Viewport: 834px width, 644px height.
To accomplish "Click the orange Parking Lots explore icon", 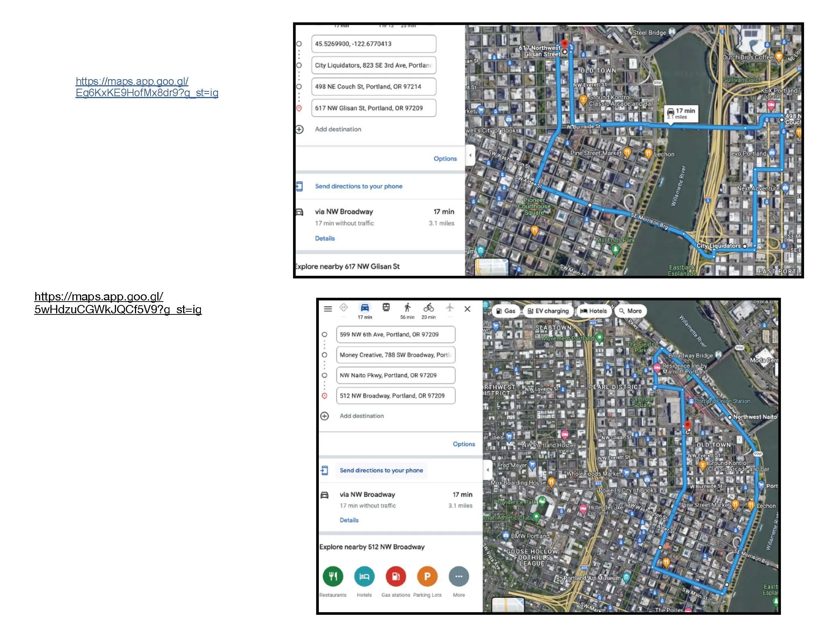I will coord(427,577).
